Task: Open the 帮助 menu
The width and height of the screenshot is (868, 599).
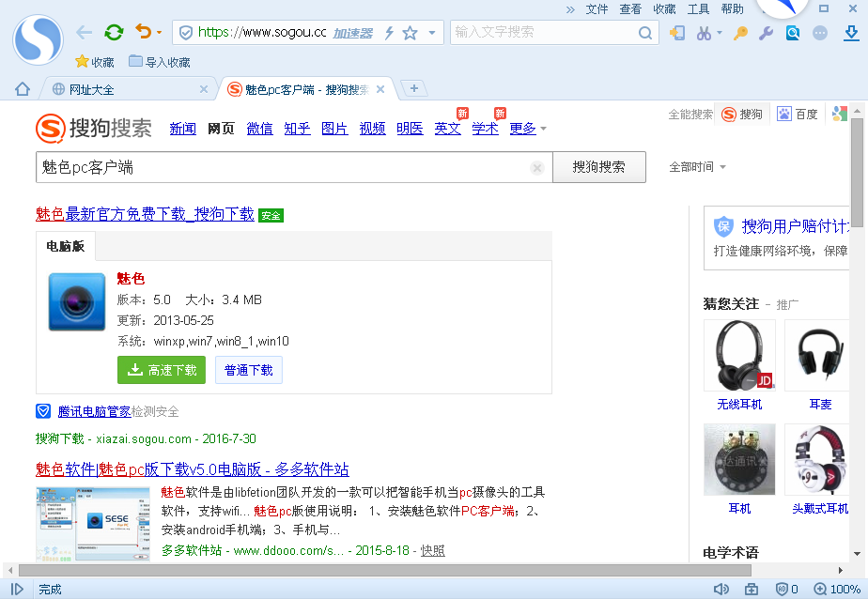Action: pos(732,8)
